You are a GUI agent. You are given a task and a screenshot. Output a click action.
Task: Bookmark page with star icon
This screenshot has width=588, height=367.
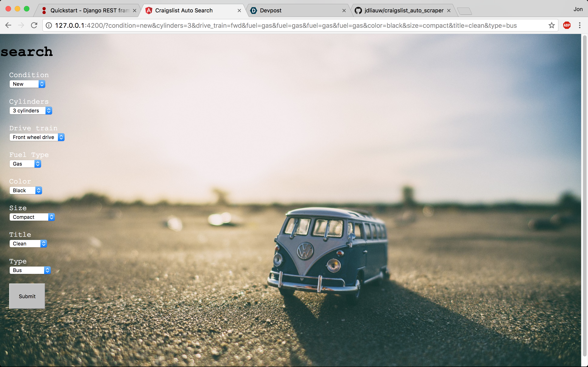coord(551,25)
